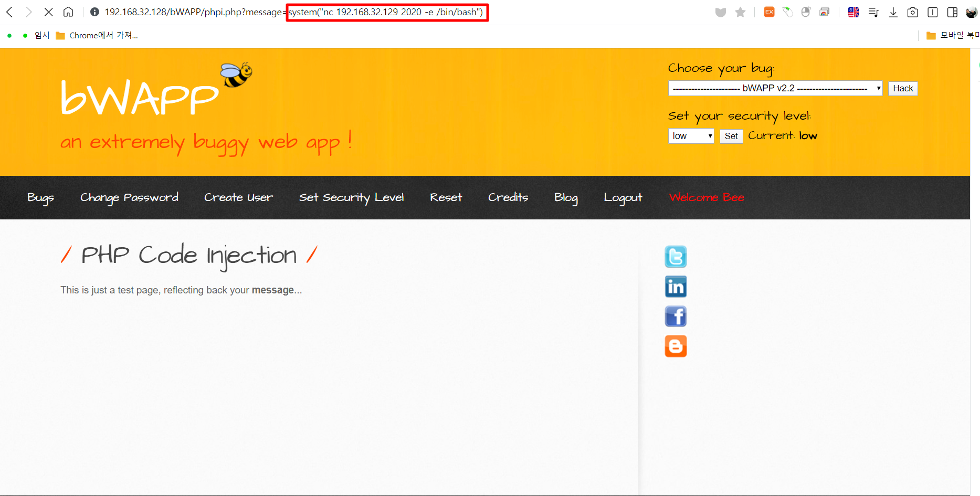Click the Logout menu link
Image resolution: width=980 pixels, height=496 pixels.
pos(623,197)
